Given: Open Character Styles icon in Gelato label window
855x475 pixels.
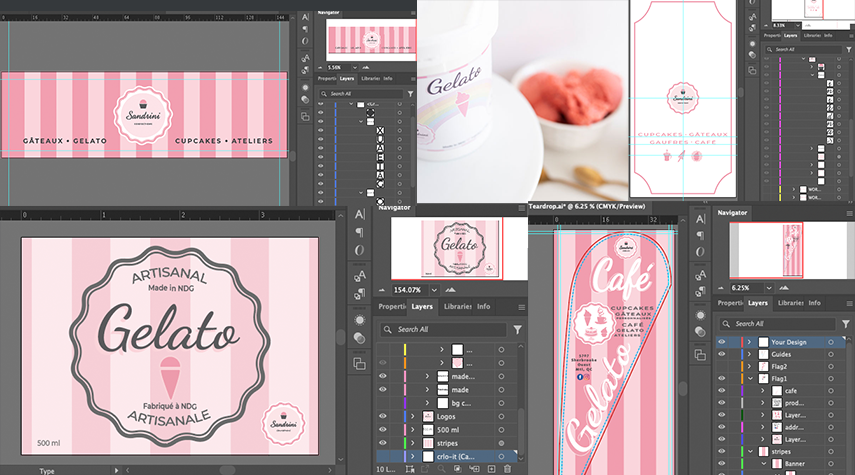Looking at the screenshot, I should click(359, 276).
